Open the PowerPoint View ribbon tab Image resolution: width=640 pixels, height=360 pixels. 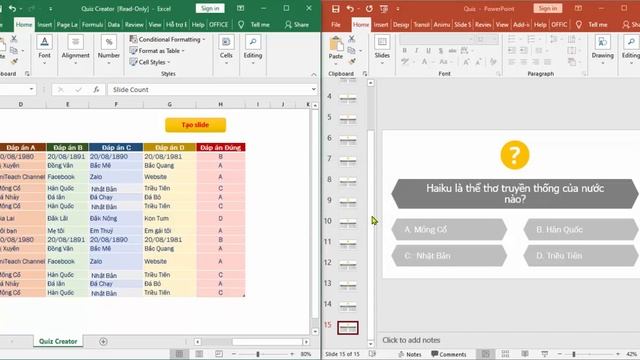[x=502, y=24]
